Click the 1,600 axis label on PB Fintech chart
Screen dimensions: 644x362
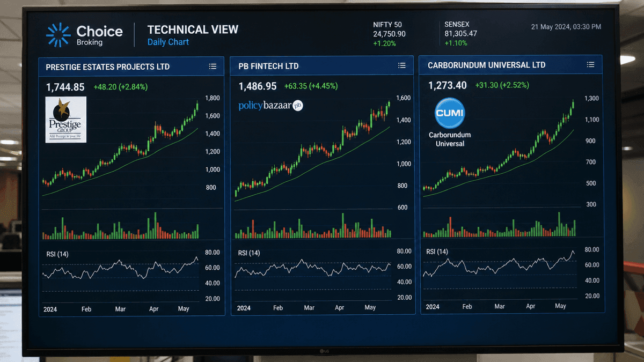coord(403,98)
